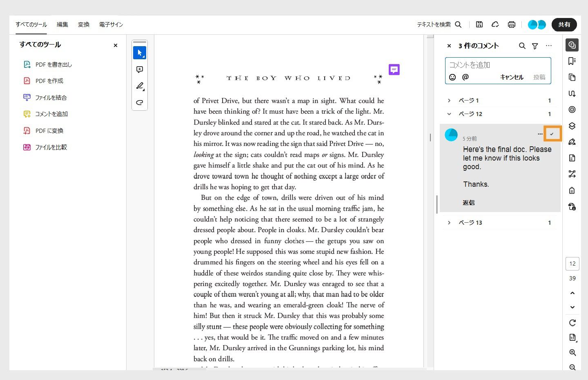This screenshot has width=588, height=380.
Task: Select PDF に変換 tool
Action: [x=44, y=131]
